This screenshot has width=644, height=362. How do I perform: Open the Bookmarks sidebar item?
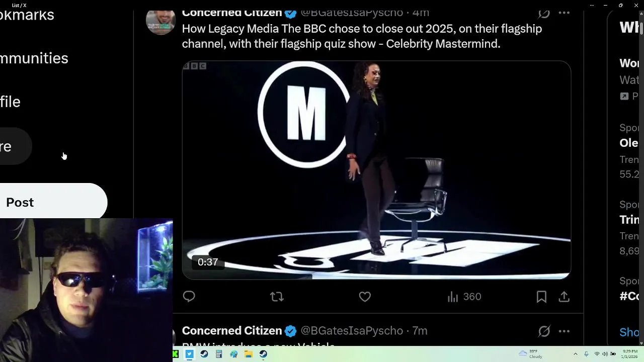(x=28, y=15)
